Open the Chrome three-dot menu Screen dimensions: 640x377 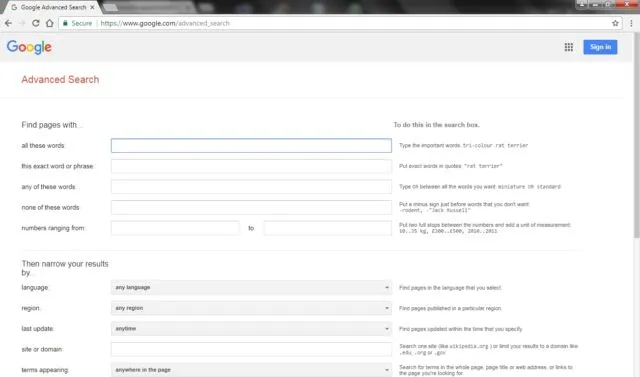[631, 23]
